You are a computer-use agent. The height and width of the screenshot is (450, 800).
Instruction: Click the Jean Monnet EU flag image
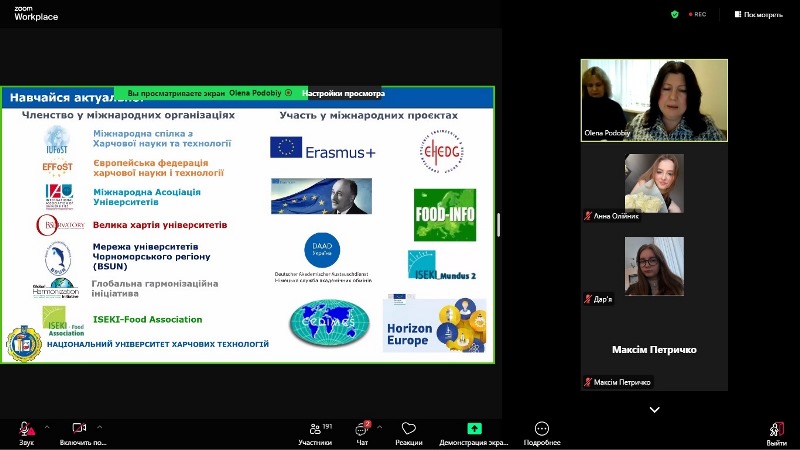point(321,196)
